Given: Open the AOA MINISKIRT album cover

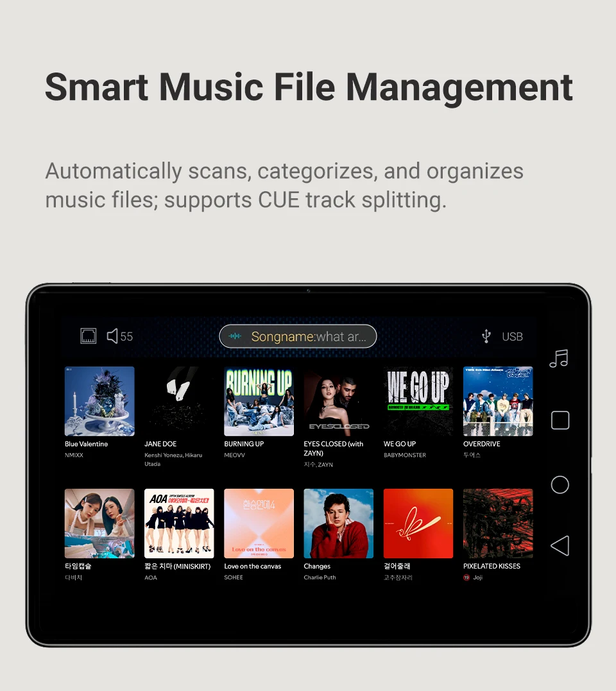Looking at the screenshot, I should [x=179, y=523].
